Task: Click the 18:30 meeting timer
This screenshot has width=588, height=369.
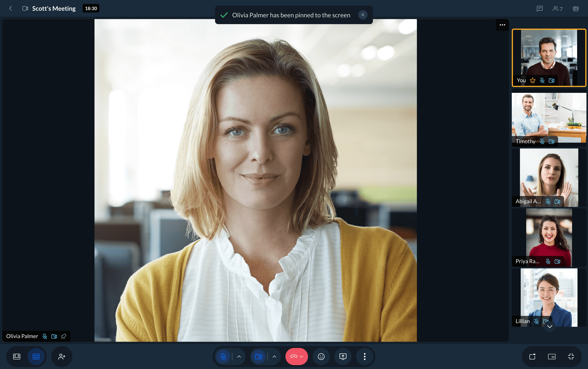Action: tap(91, 9)
